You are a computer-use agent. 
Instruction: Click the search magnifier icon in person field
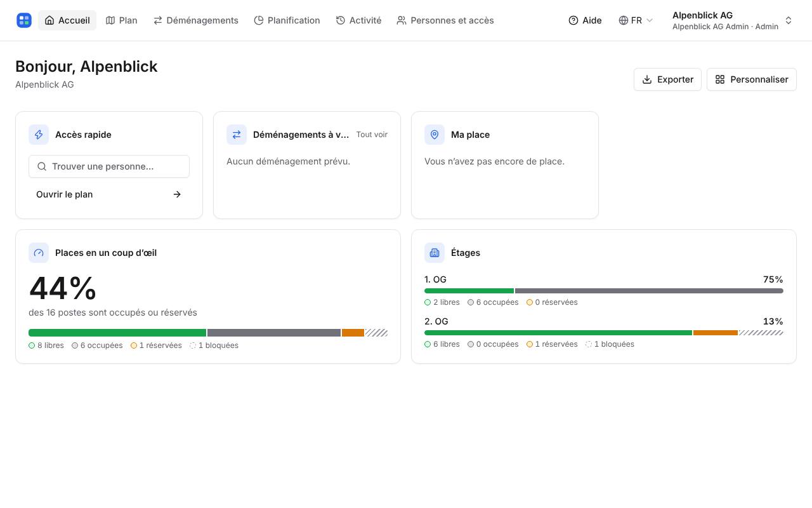point(42,166)
